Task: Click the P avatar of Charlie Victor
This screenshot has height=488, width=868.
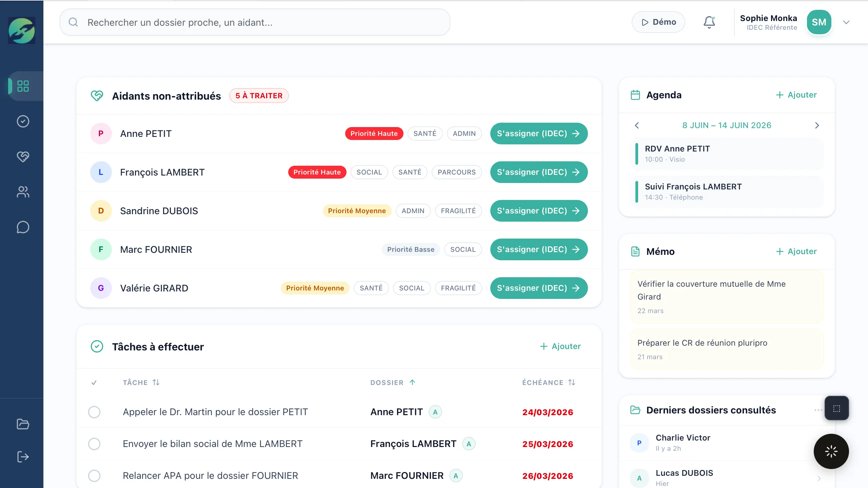Action: tap(639, 443)
